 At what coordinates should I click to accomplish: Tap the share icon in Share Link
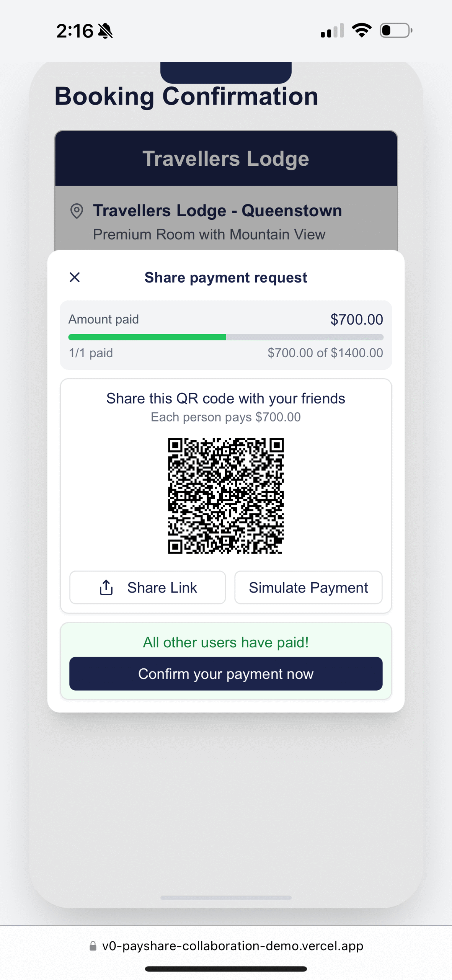[106, 587]
